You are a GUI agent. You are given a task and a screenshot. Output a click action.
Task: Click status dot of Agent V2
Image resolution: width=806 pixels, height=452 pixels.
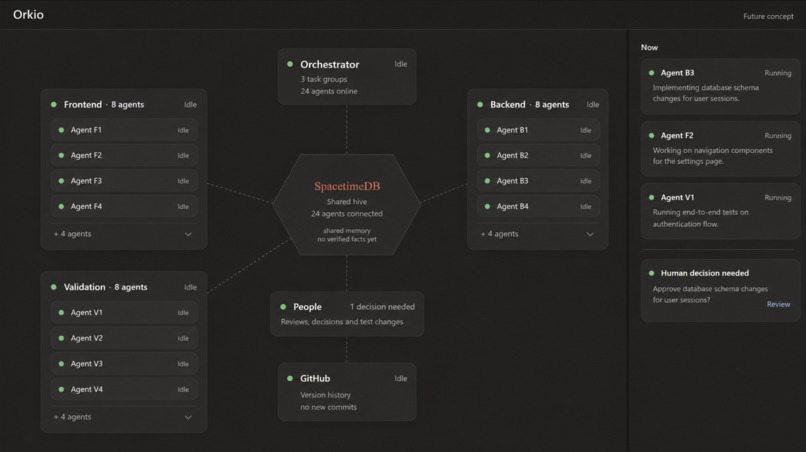(x=61, y=338)
